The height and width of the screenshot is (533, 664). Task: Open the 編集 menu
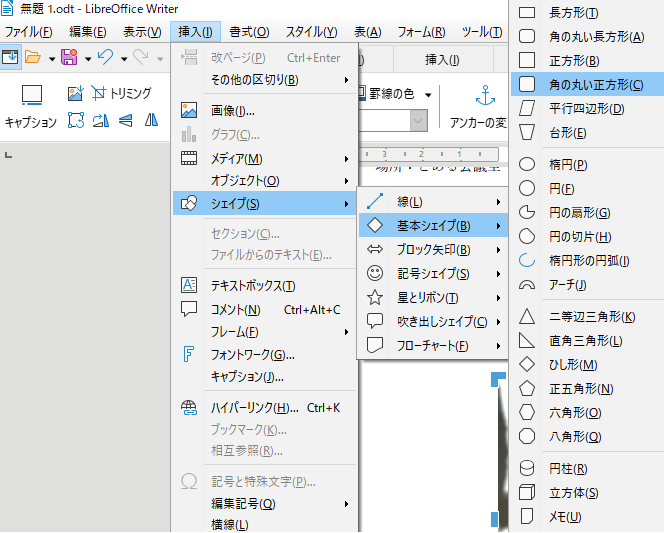88,32
